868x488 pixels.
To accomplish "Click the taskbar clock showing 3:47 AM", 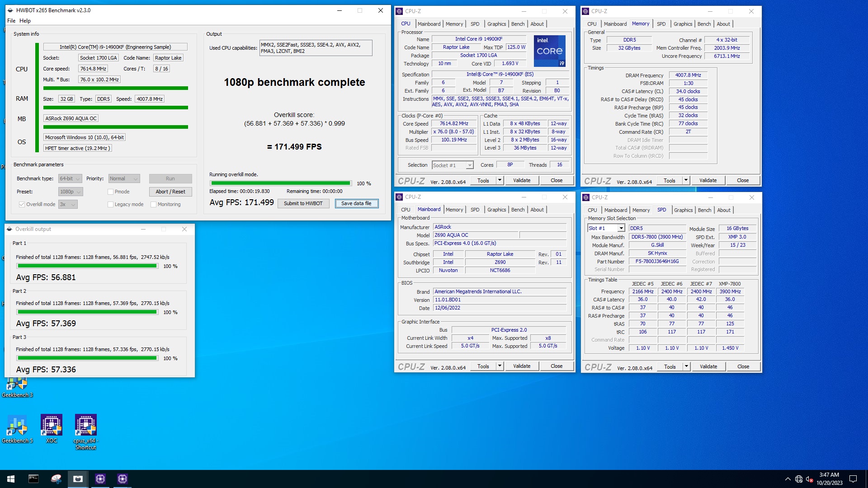I will pyautogui.click(x=829, y=479).
